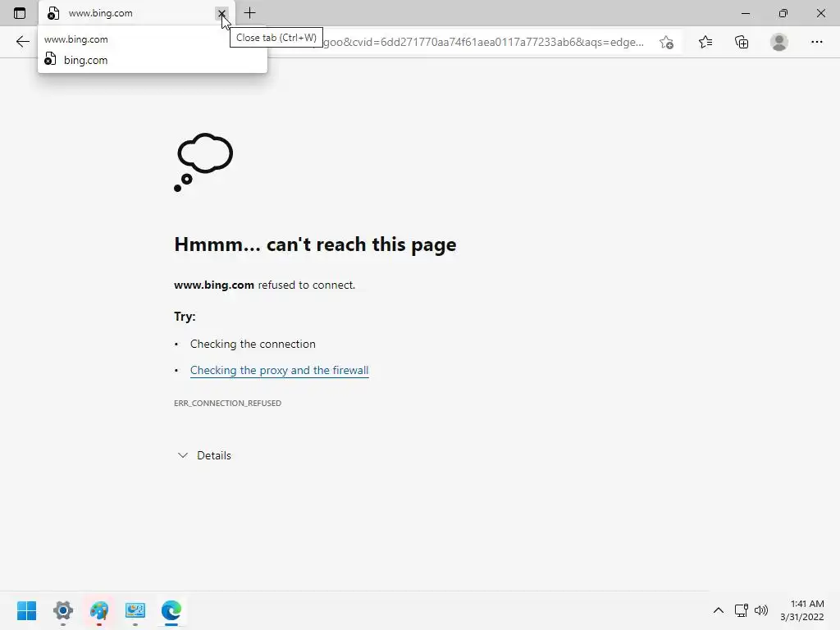Open Paint from the taskbar

99,610
